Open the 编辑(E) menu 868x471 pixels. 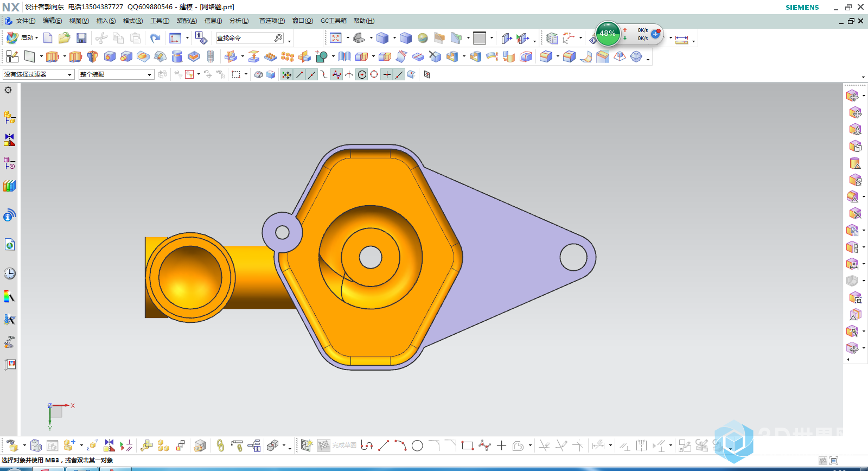click(52, 21)
